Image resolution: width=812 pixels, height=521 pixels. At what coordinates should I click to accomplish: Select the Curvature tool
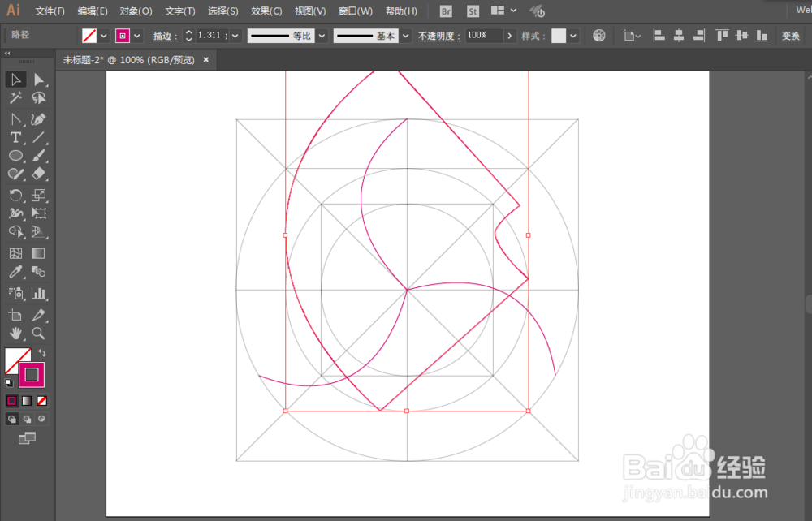(39, 119)
